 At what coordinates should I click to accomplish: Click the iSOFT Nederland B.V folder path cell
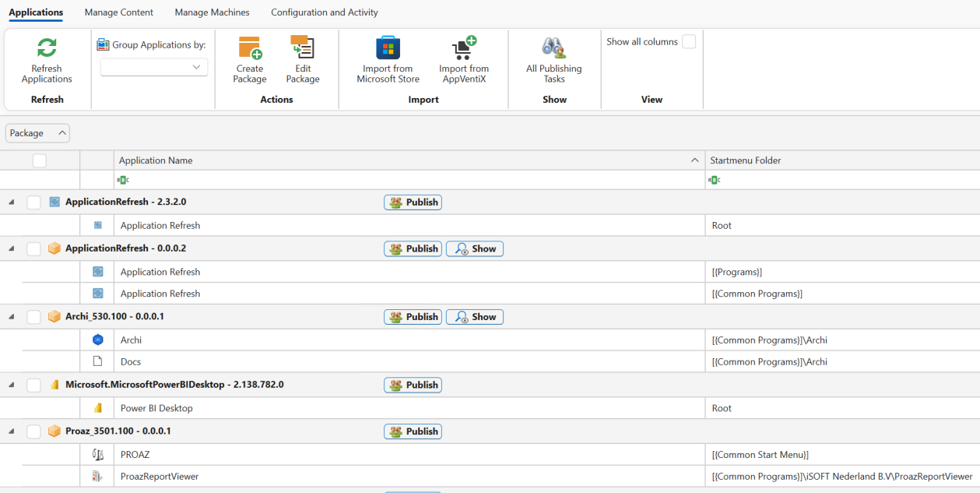[x=841, y=476]
